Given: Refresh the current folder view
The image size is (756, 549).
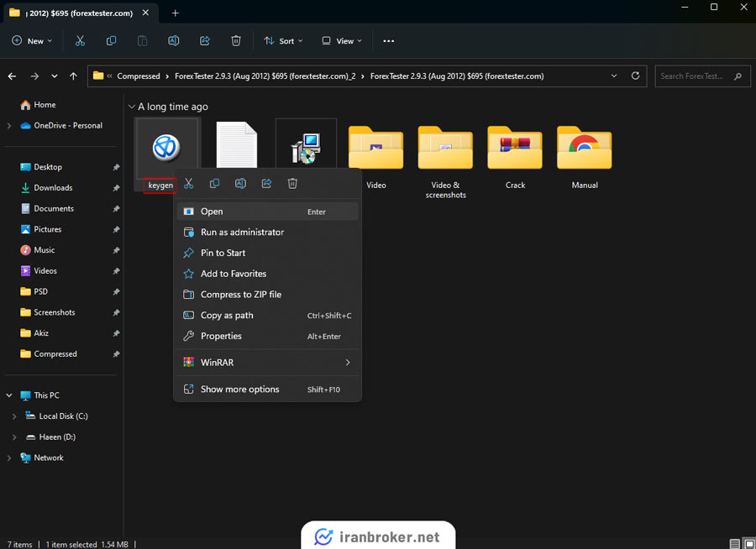Looking at the screenshot, I should [636, 76].
